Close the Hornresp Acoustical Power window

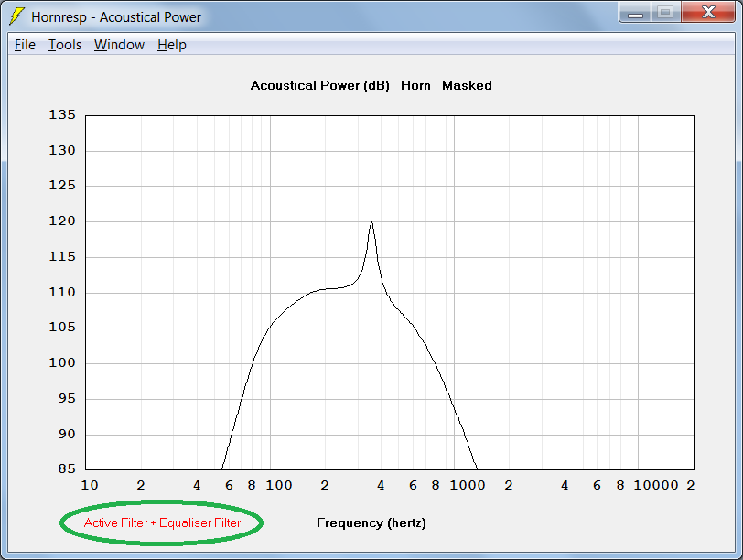click(708, 13)
